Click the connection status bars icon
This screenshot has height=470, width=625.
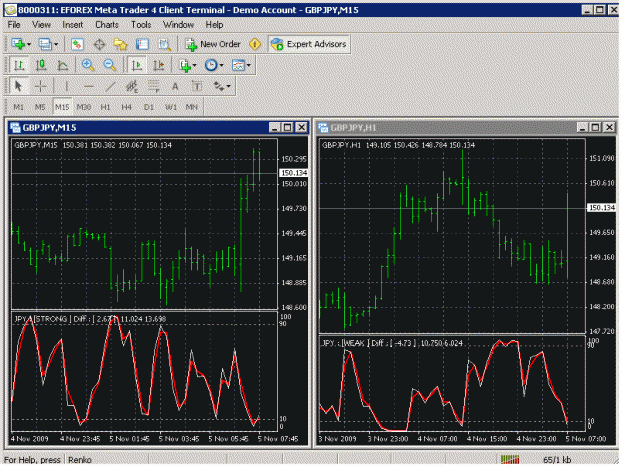[x=510, y=459]
